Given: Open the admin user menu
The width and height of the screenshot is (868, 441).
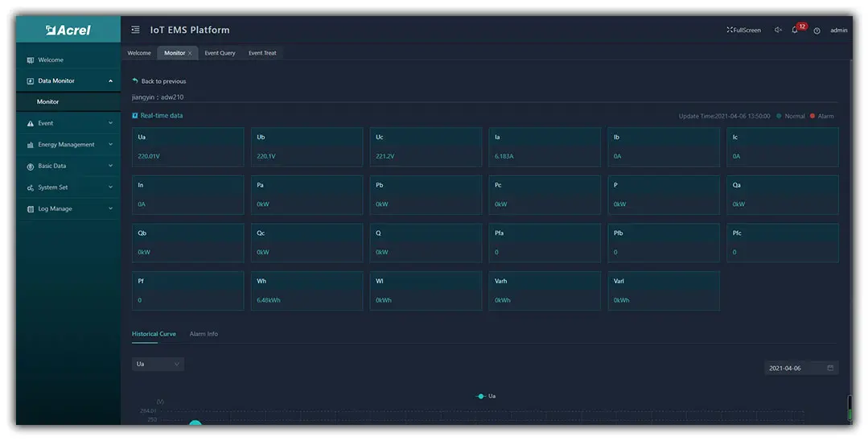Looking at the screenshot, I should click(x=839, y=31).
